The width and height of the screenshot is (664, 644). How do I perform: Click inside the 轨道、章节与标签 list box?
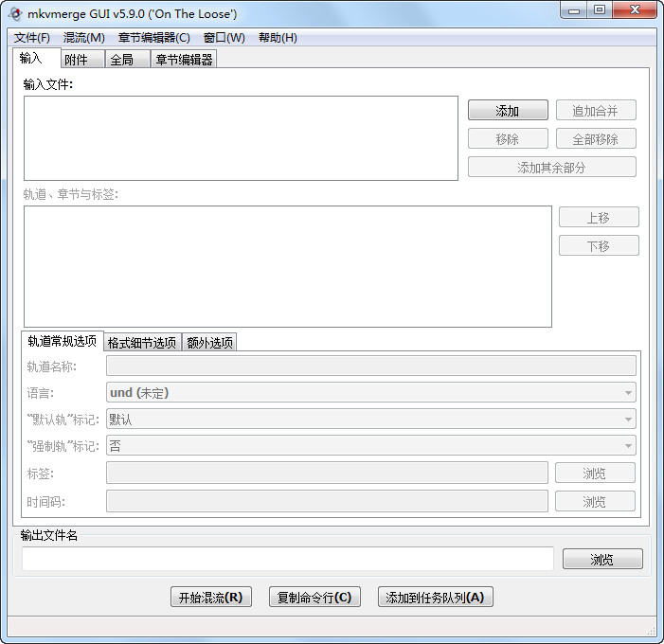288,267
